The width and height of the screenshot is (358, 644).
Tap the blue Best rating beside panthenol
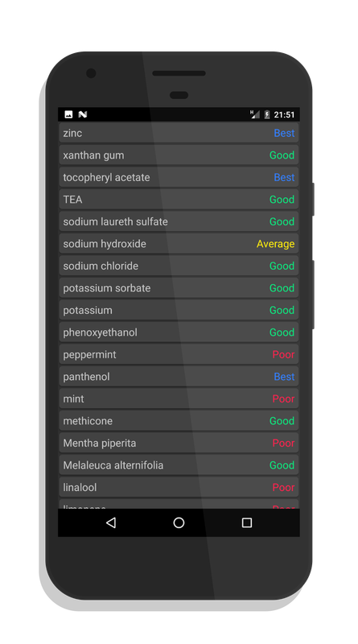coord(284,377)
